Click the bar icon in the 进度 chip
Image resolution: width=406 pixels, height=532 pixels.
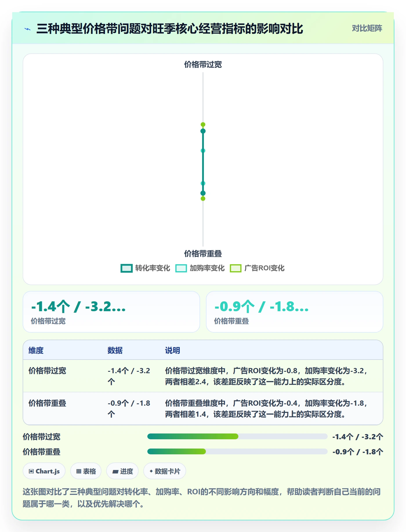pyautogui.click(x=115, y=472)
